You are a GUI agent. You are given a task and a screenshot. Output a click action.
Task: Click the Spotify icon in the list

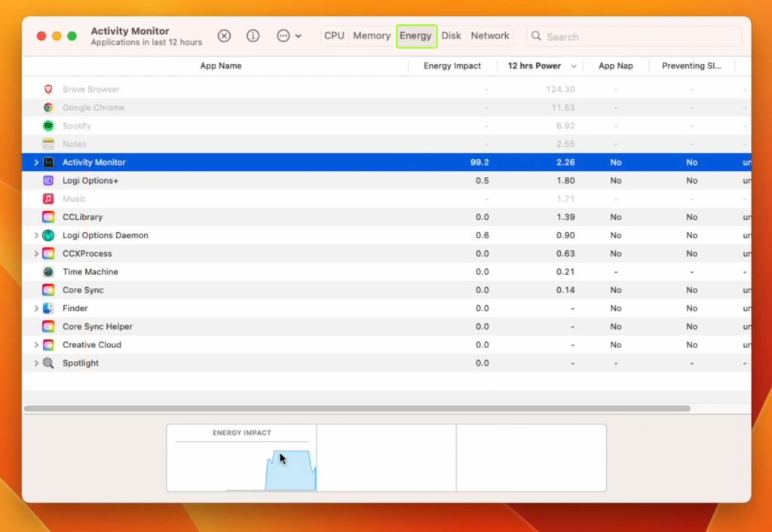48,125
